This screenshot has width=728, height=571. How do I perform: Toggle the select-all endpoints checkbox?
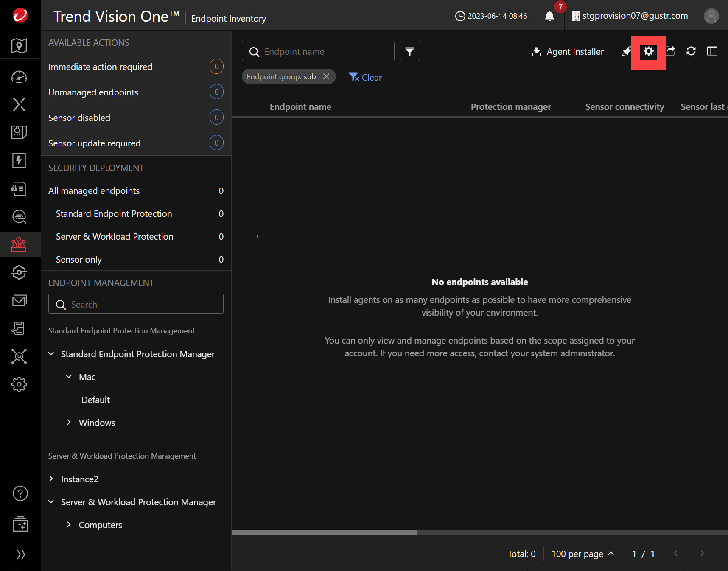(247, 106)
